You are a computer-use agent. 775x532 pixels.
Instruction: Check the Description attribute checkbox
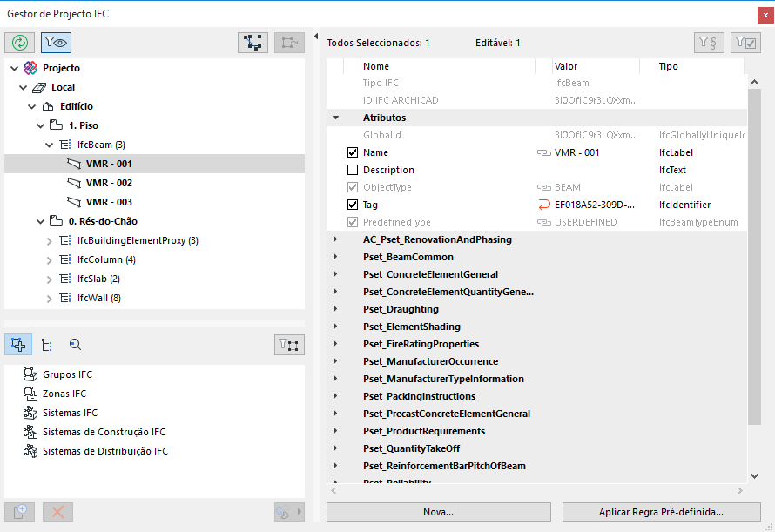[x=353, y=170]
